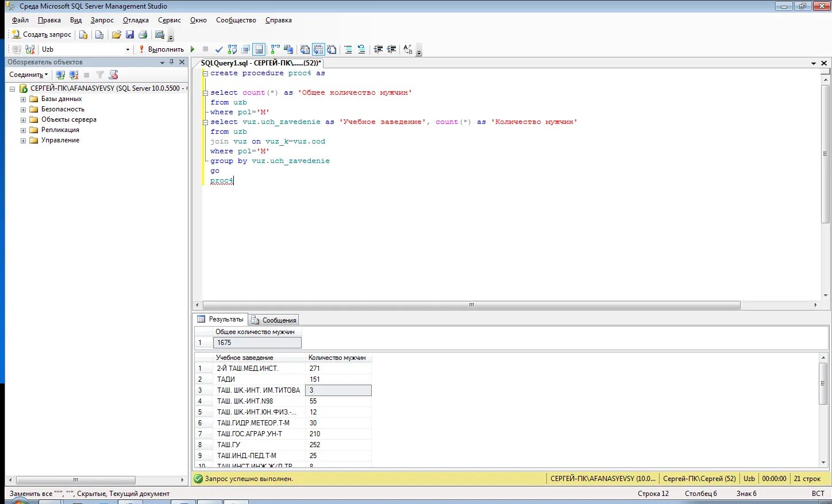Image resolution: width=832 pixels, height=504 pixels.
Task: Select the ТАДИ cell in results grid
Action: (259, 379)
